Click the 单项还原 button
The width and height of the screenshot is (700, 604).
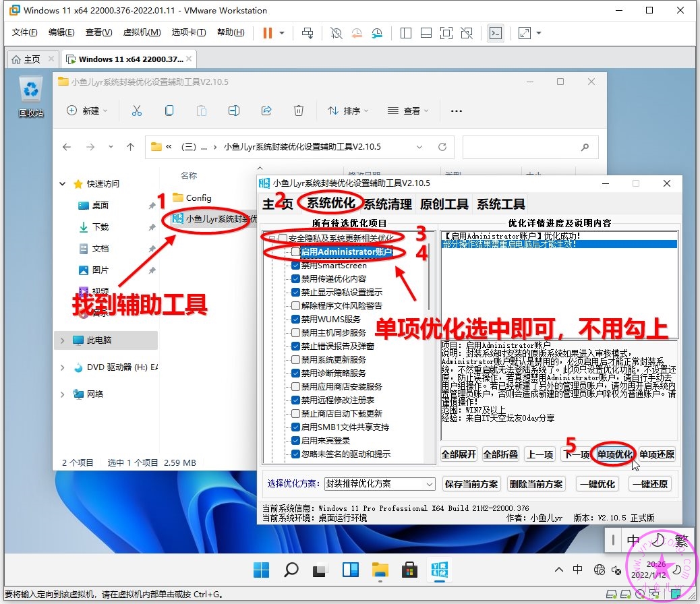point(657,454)
